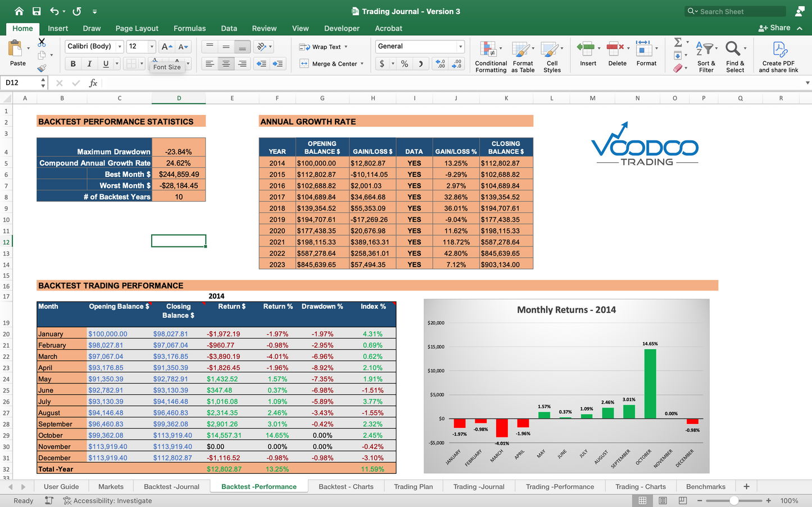Open the Backtest -Charts sheet tab
The image size is (812, 507).
coord(346,487)
